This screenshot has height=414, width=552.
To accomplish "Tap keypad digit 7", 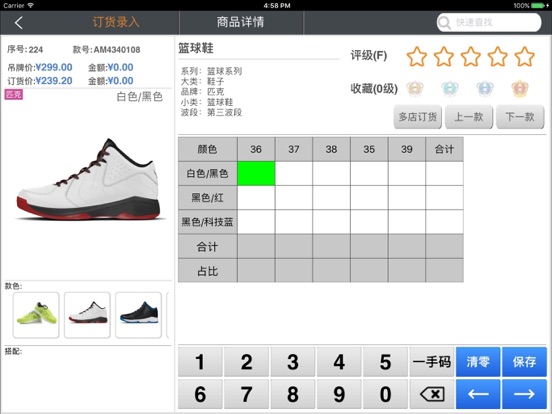I will pos(246,394).
